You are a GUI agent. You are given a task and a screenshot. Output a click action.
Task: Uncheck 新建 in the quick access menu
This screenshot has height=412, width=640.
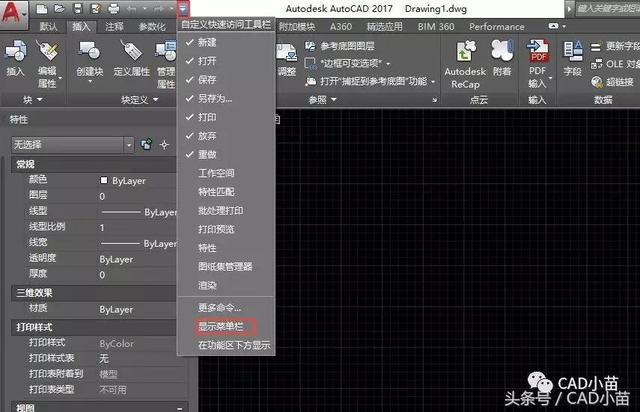pos(226,42)
